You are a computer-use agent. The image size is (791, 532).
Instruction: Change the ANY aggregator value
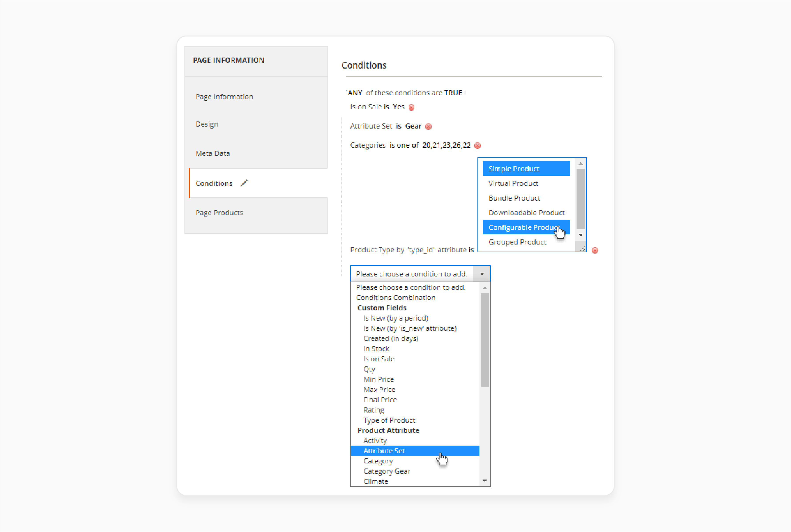[x=355, y=93]
